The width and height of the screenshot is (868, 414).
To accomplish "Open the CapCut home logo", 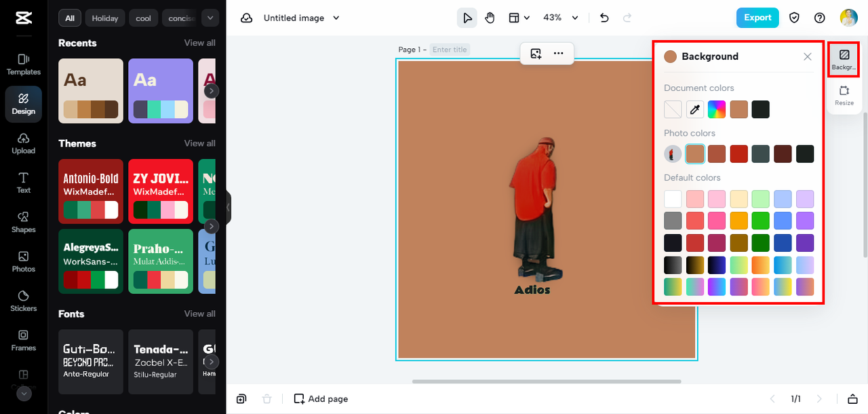I will click(x=24, y=18).
